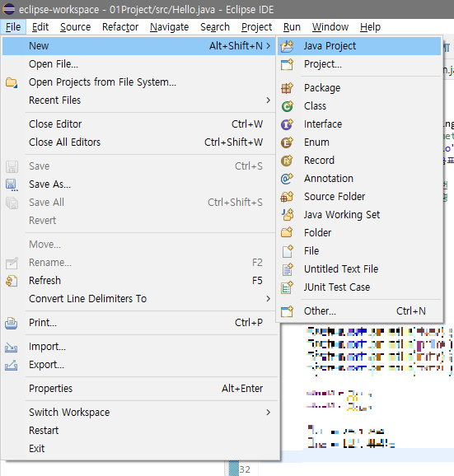Click the Package icon

coord(287,88)
